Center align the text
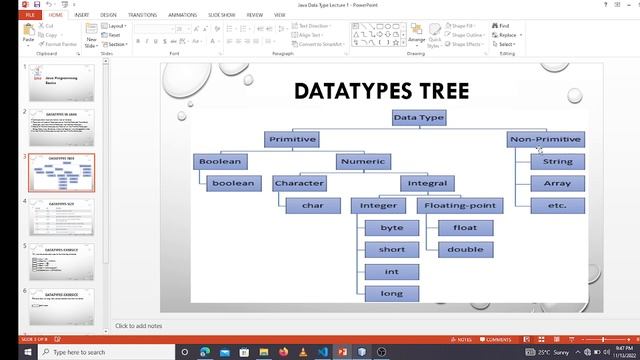This screenshot has height=360, width=640. pos(238,41)
